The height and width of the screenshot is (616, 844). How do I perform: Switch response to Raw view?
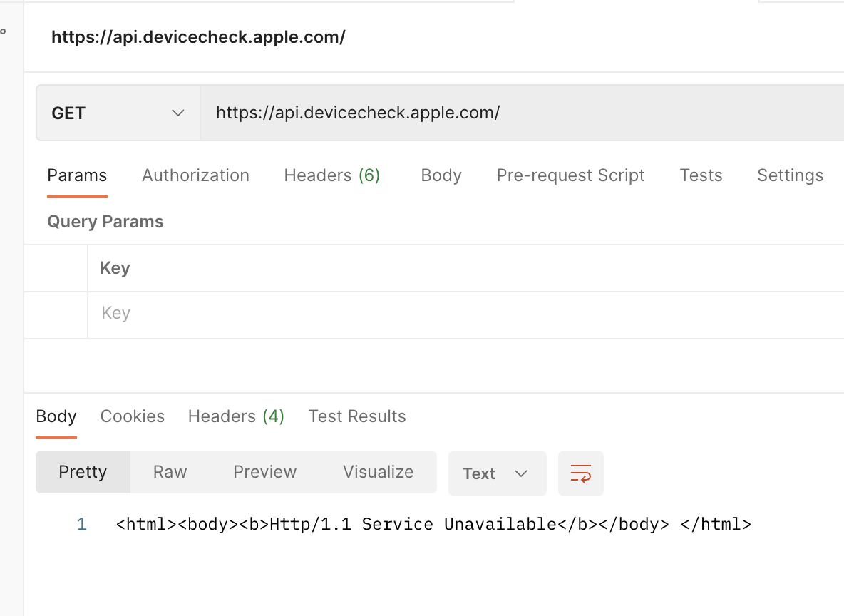click(x=170, y=472)
